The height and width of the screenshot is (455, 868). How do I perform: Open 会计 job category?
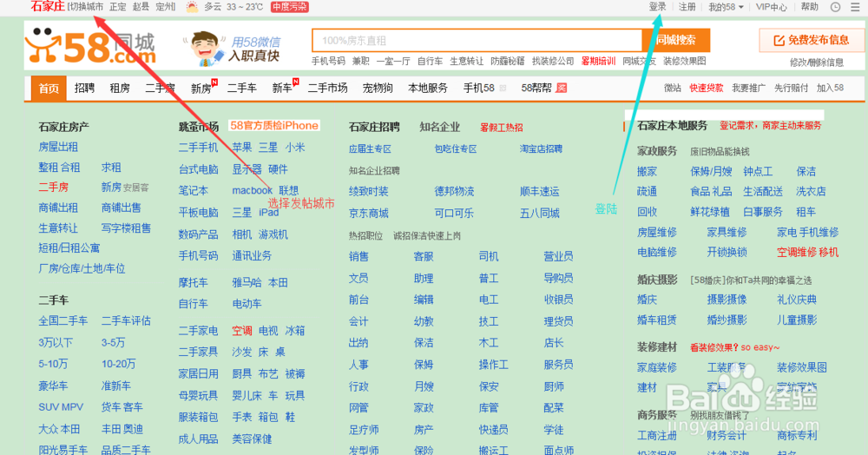point(358,321)
